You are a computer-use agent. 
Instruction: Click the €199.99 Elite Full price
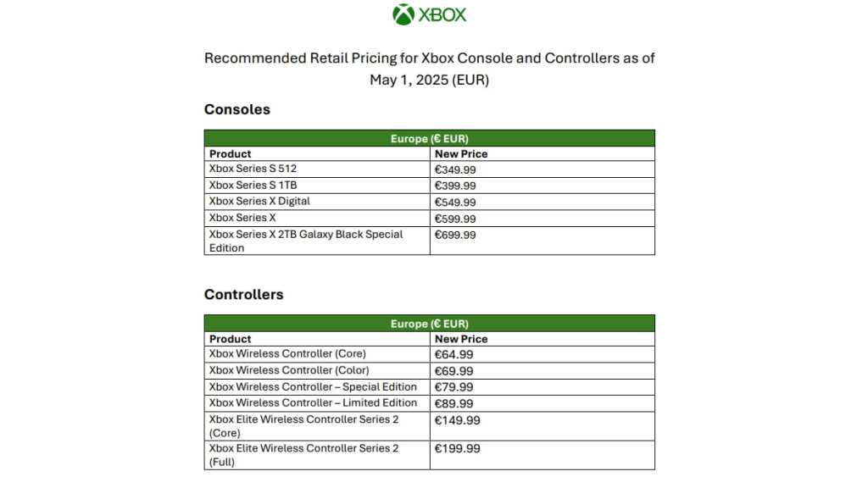[457, 449]
